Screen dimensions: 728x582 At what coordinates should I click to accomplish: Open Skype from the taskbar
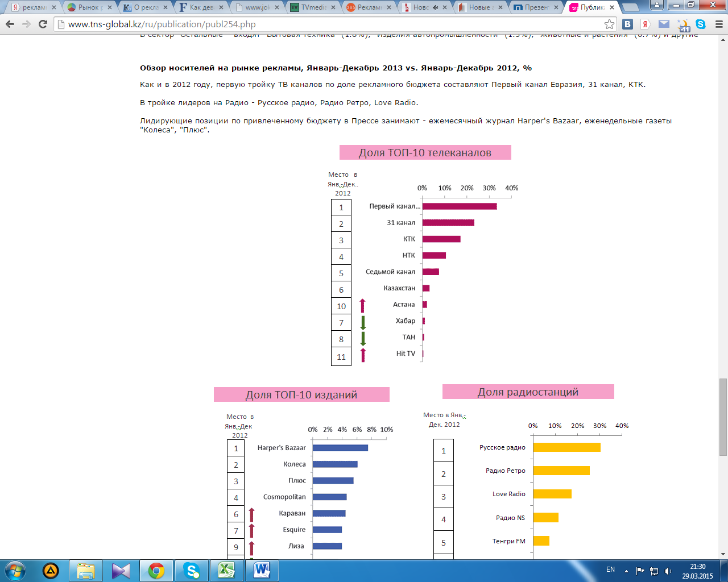(192, 570)
